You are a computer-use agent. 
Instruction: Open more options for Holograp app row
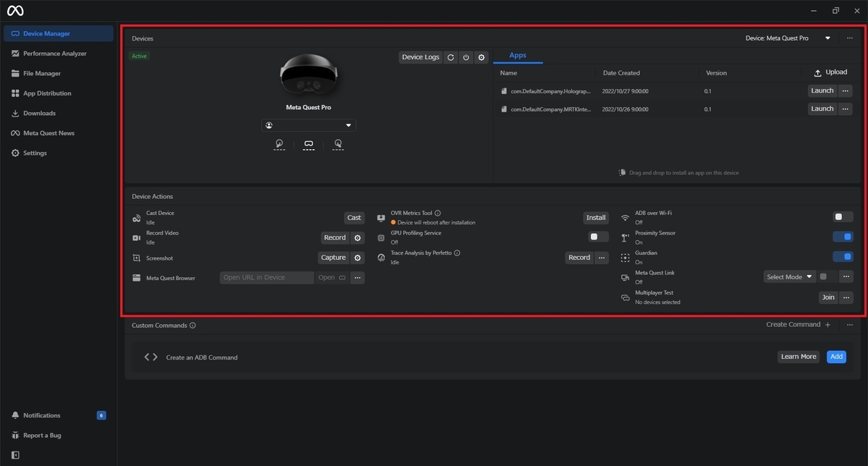845,90
